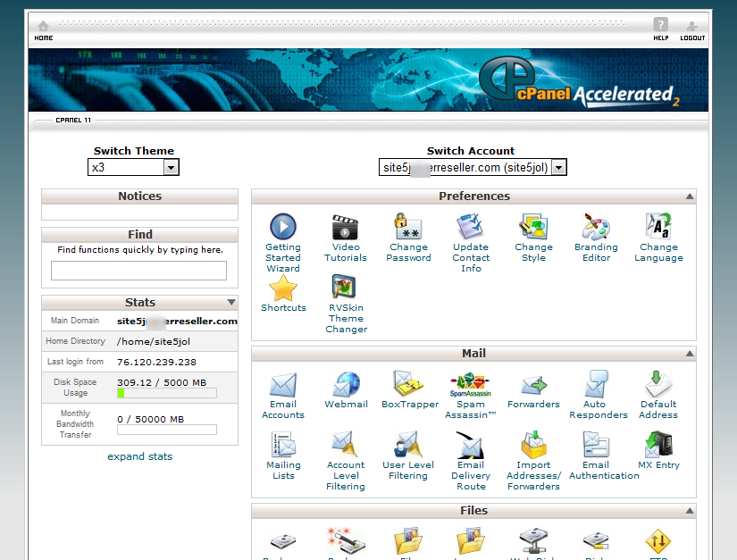Collapse the Mail section
737x560 pixels.
point(689,354)
